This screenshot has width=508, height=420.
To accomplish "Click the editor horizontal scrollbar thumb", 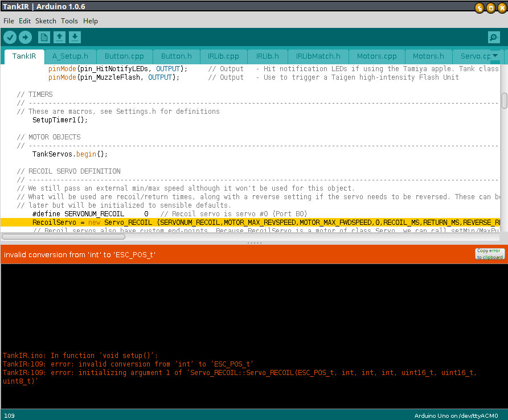I will click(64, 237).
